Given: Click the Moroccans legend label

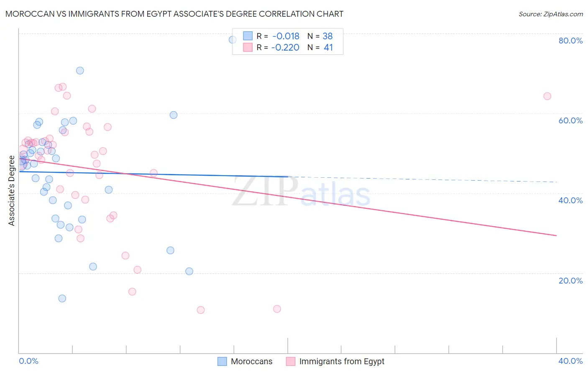Looking at the screenshot, I should [x=251, y=361].
